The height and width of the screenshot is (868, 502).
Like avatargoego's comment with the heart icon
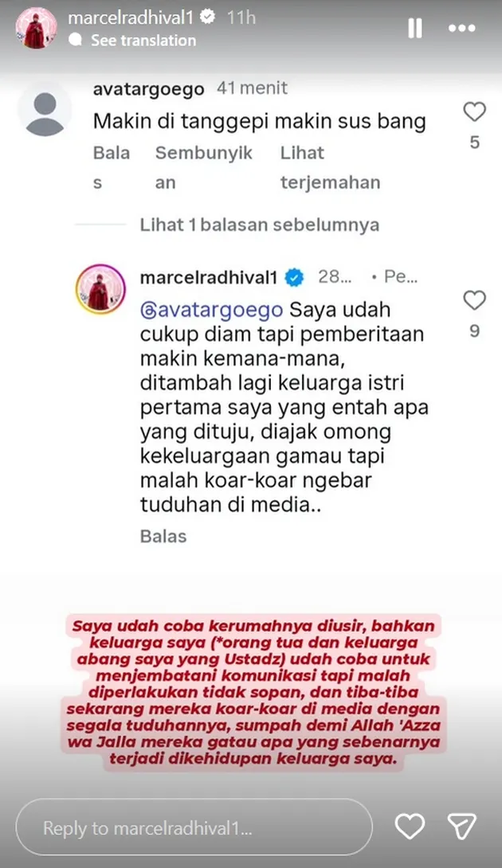coord(474,111)
